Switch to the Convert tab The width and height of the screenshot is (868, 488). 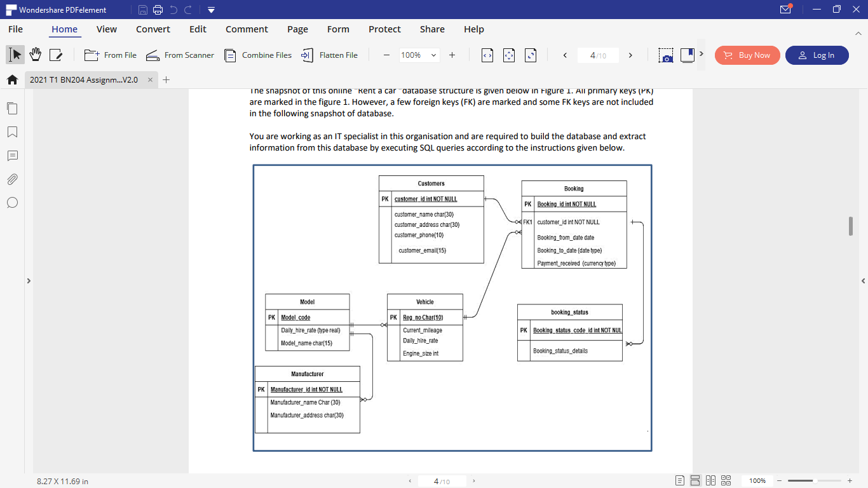tap(153, 29)
